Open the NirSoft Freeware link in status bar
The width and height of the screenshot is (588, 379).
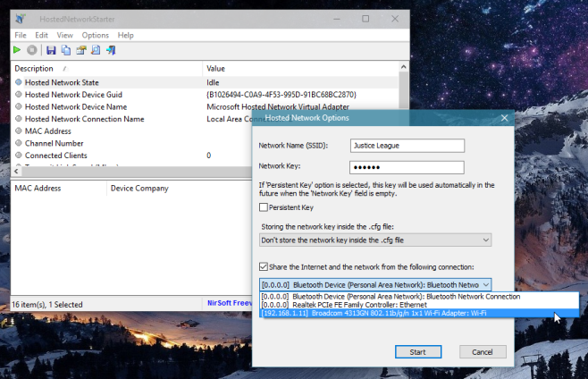pos(230,303)
